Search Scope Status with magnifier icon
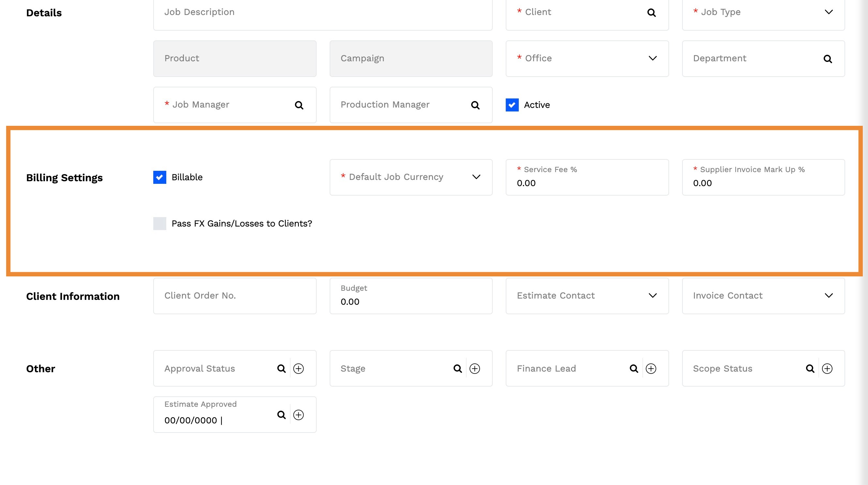The height and width of the screenshot is (485, 868). pos(810,368)
